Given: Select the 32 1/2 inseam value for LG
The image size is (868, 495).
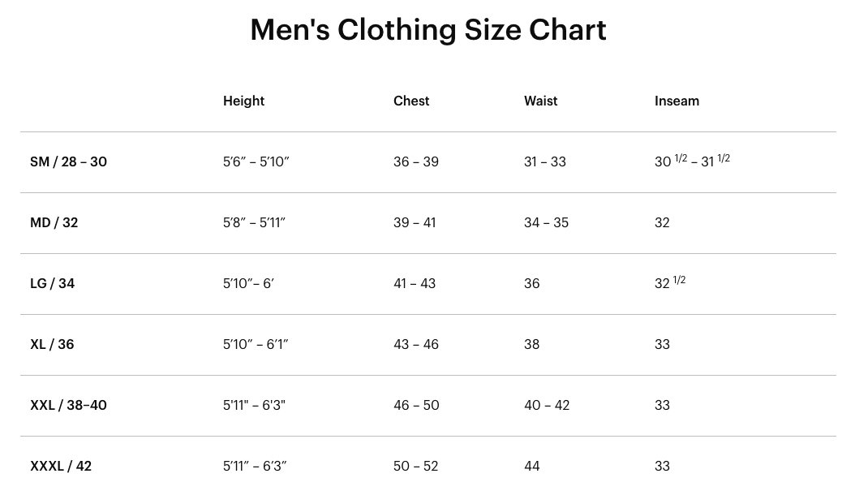Looking at the screenshot, I should pos(670,283).
